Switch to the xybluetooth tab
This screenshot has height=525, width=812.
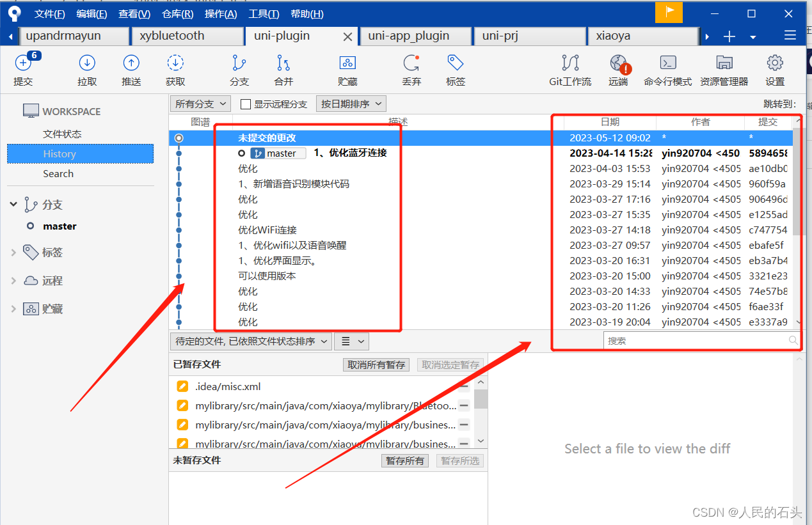coord(187,36)
